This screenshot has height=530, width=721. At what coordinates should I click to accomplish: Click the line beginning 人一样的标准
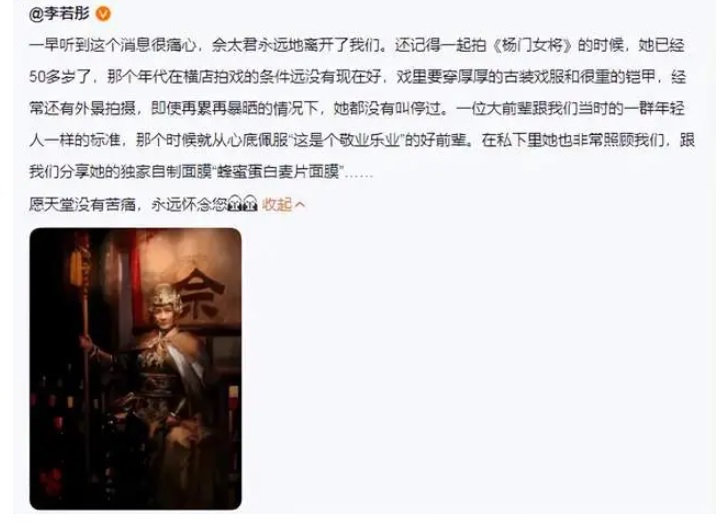361,140
